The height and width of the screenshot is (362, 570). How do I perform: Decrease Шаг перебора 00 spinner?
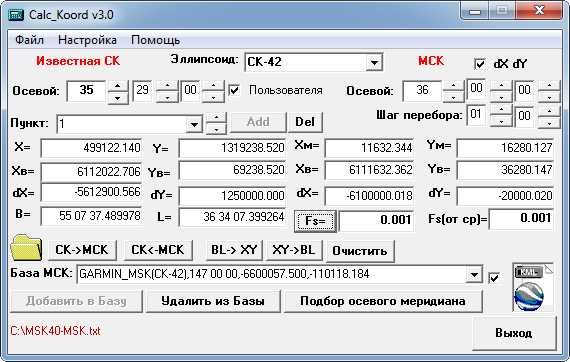[x=549, y=122]
